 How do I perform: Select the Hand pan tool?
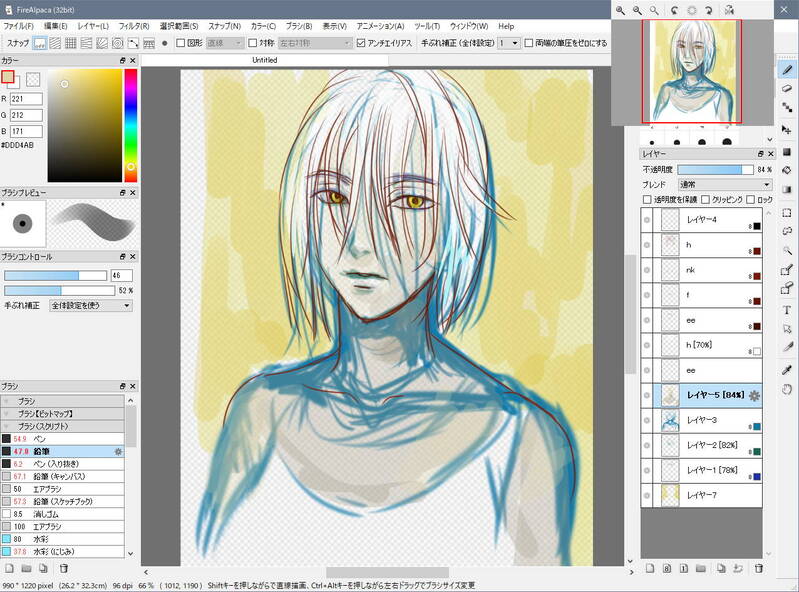click(x=787, y=390)
